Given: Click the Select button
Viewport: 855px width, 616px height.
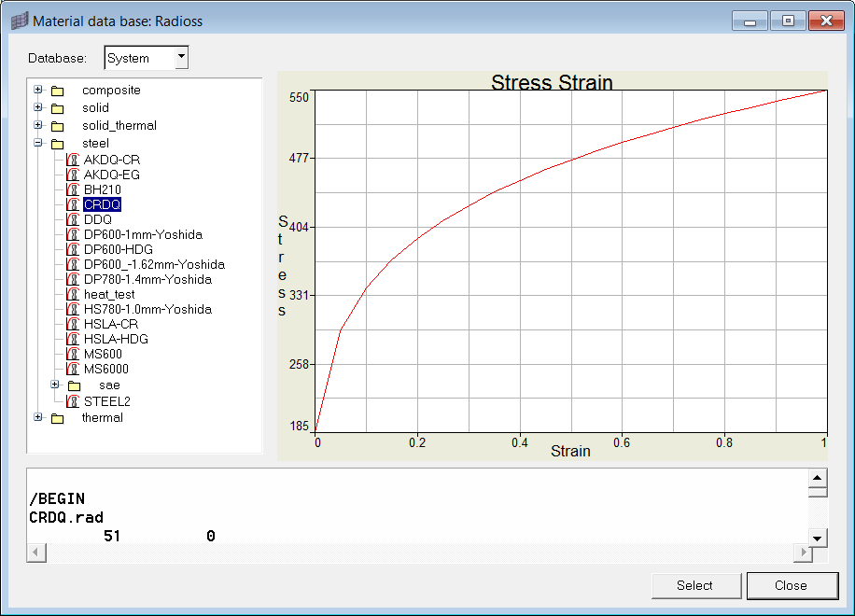Looking at the screenshot, I should click(x=695, y=585).
